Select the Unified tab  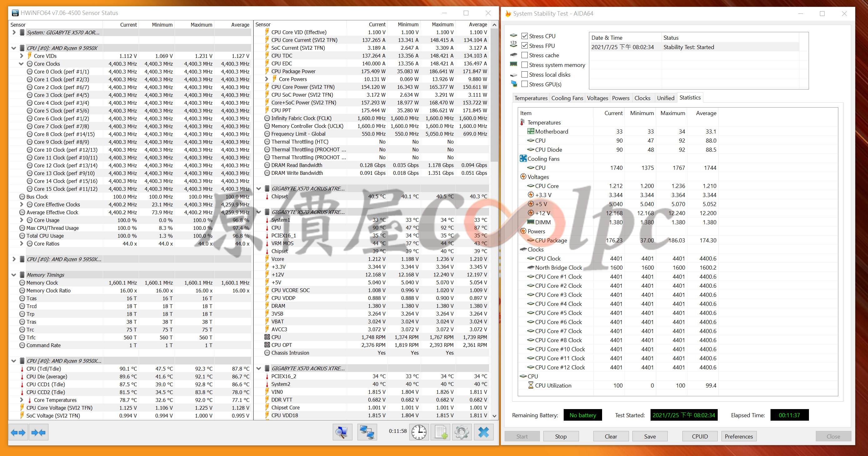point(666,98)
